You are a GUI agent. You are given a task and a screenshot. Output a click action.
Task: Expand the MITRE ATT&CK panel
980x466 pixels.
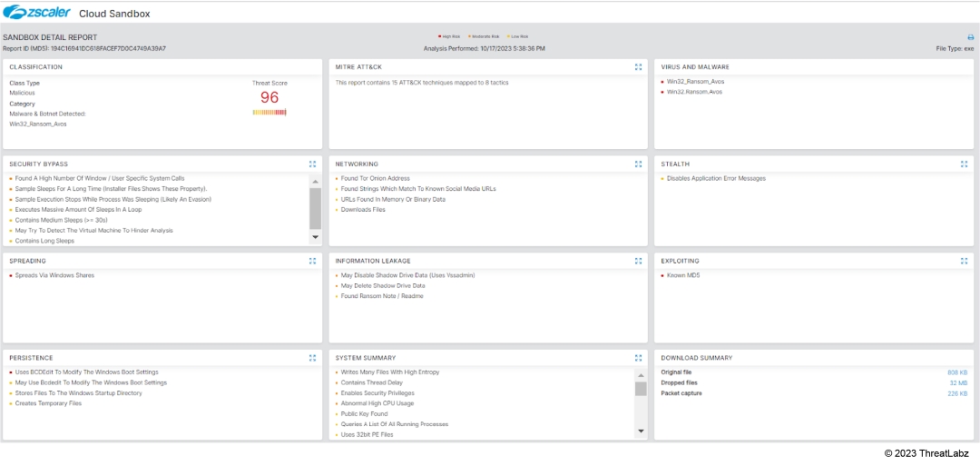coord(639,67)
